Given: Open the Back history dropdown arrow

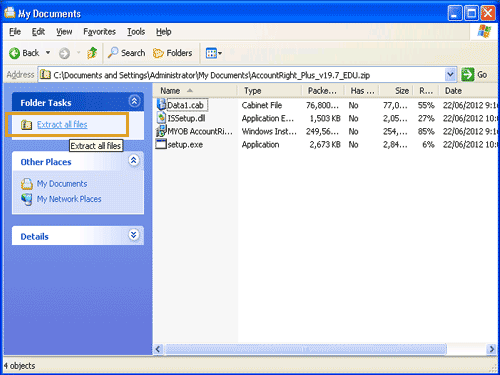Looking at the screenshot, I should 48,53.
